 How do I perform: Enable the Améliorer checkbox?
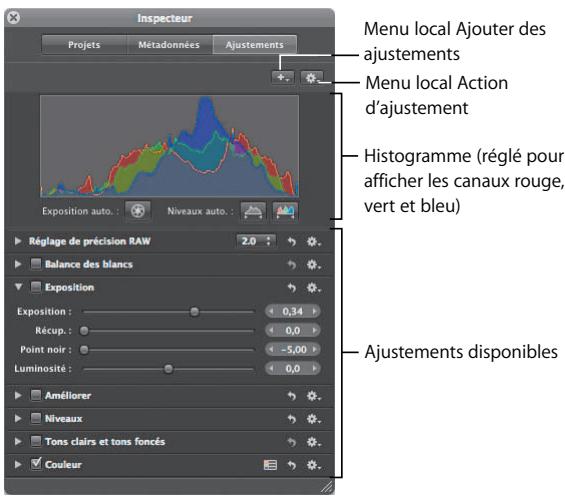36,395
